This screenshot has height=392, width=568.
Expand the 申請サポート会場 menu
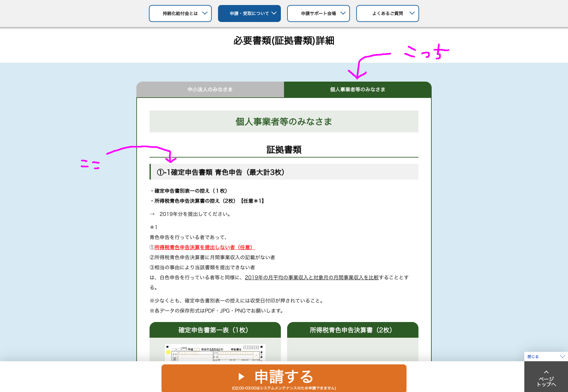318,13
